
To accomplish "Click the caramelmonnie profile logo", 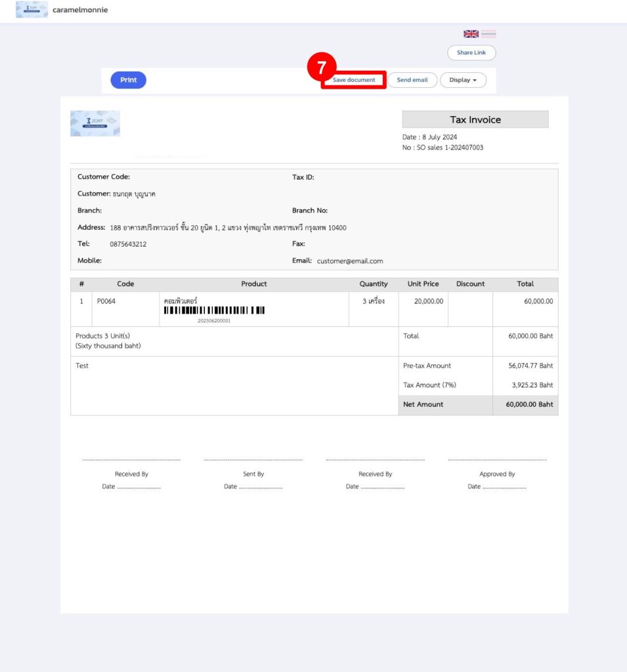I will pyautogui.click(x=31, y=10).
